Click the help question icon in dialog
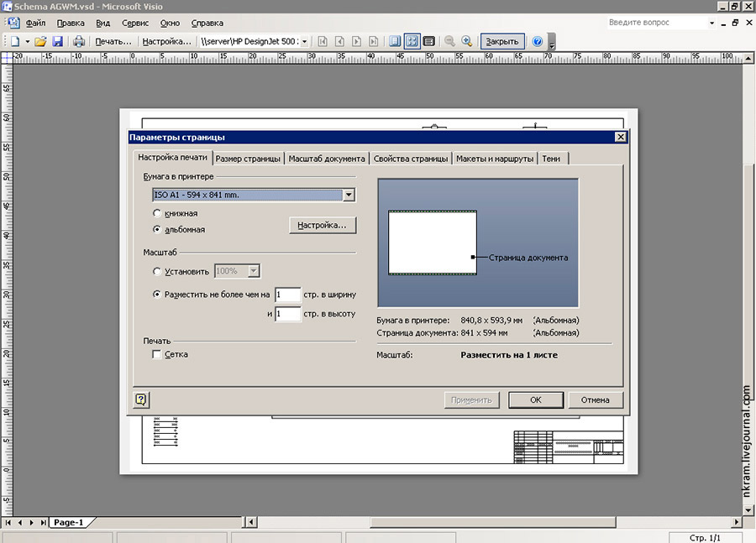Screen dimensions: 756x543 [x=141, y=399]
